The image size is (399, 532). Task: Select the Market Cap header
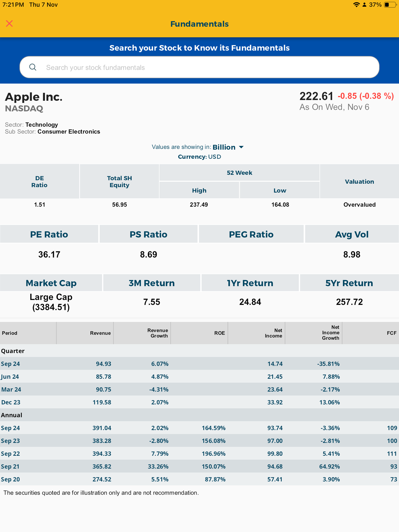pos(51,283)
